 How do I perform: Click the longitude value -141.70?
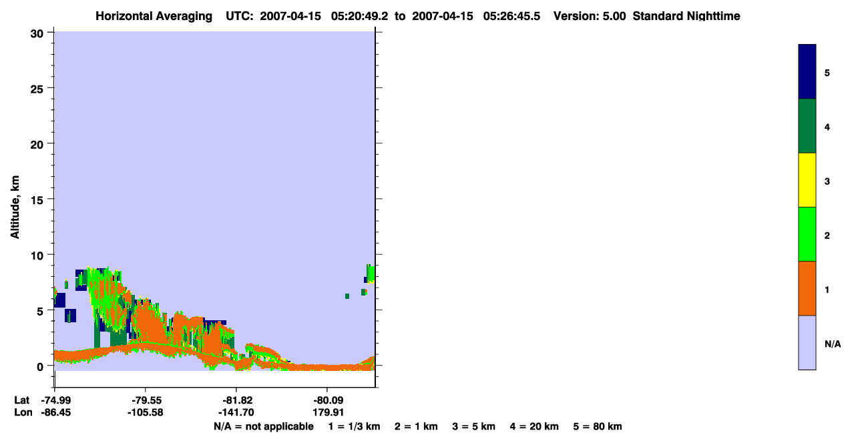click(x=236, y=412)
